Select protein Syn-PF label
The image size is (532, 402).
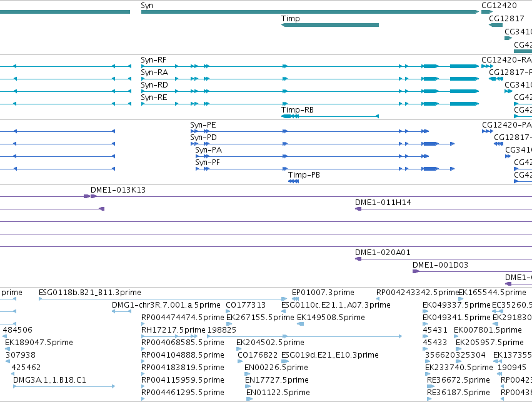pyautogui.click(x=208, y=163)
